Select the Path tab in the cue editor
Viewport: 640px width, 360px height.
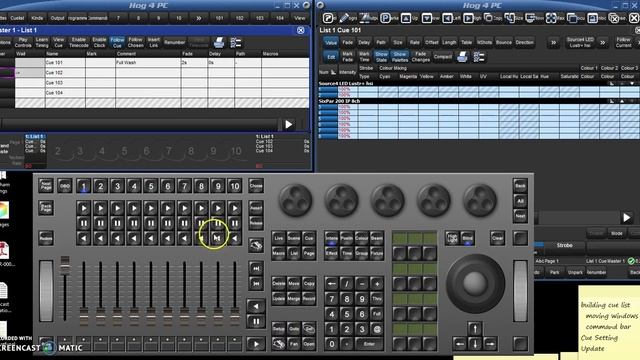381,42
